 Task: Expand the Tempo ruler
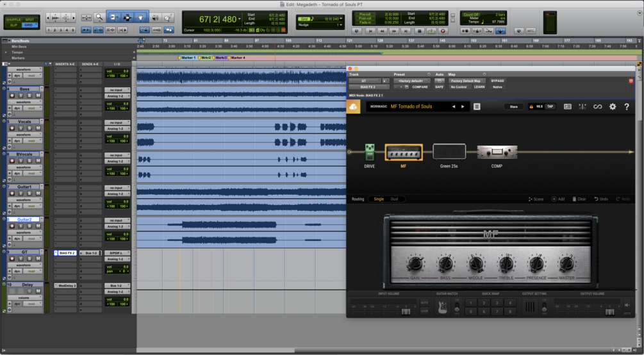(6, 52)
